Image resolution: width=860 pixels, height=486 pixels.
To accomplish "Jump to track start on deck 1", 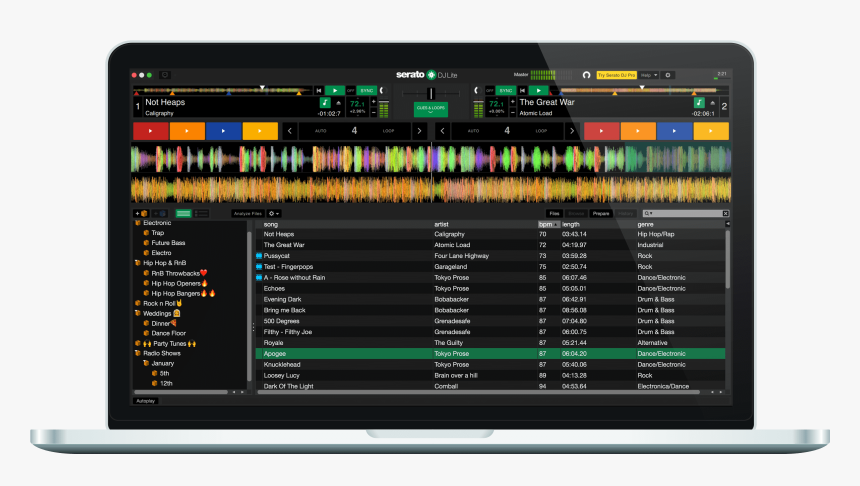I will (319, 91).
